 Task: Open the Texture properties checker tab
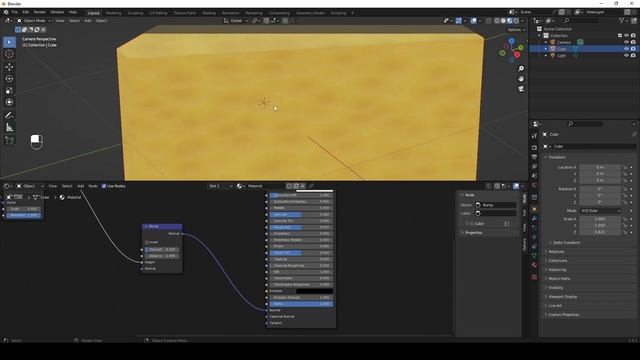click(534, 277)
